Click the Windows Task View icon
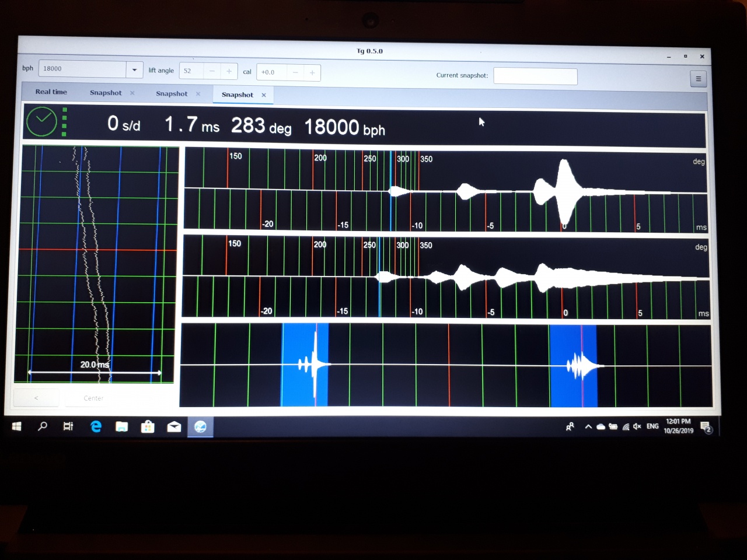 (68, 426)
